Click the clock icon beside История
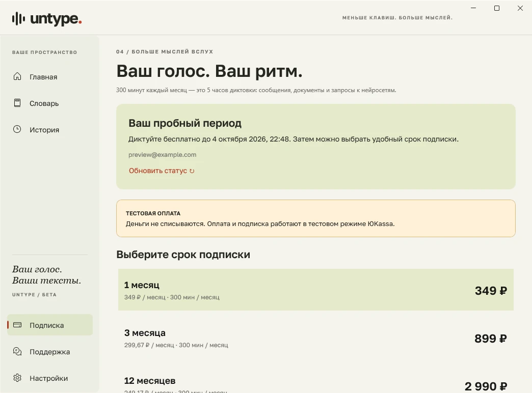The image size is (532, 393). point(17,129)
